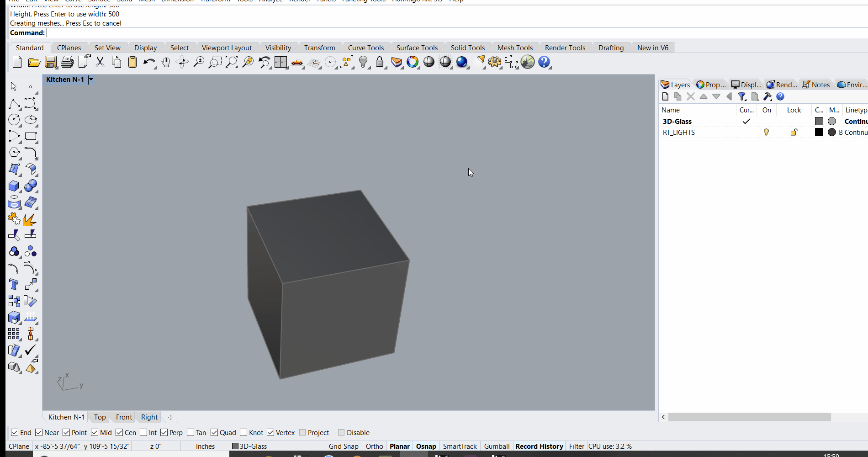Switch to the Surface Tools toolbar tab
This screenshot has width=868, height=457.
417,48
